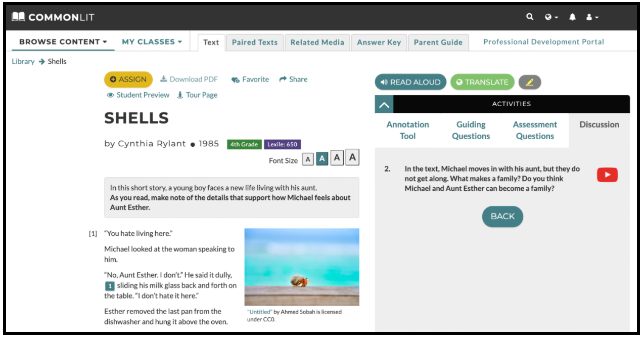Expand the Browse Content menu
This screenshot has width=644, height=339.
63,42
